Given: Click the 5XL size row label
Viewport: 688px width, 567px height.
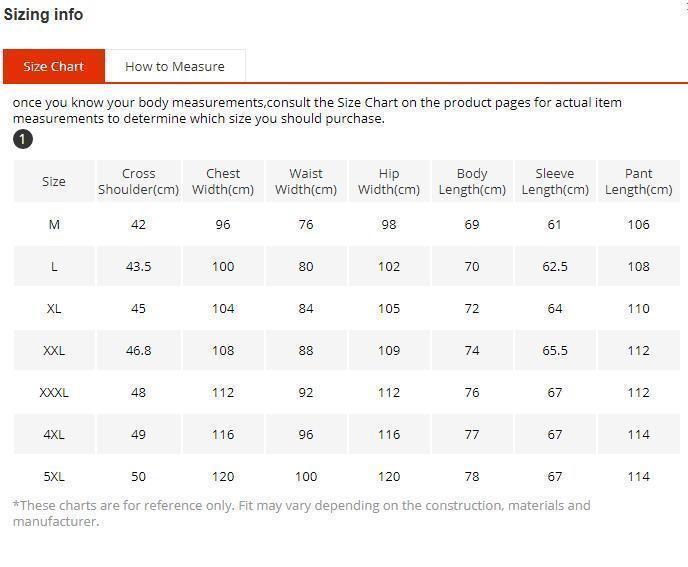Looking at the screenshot, I should 54,476.
